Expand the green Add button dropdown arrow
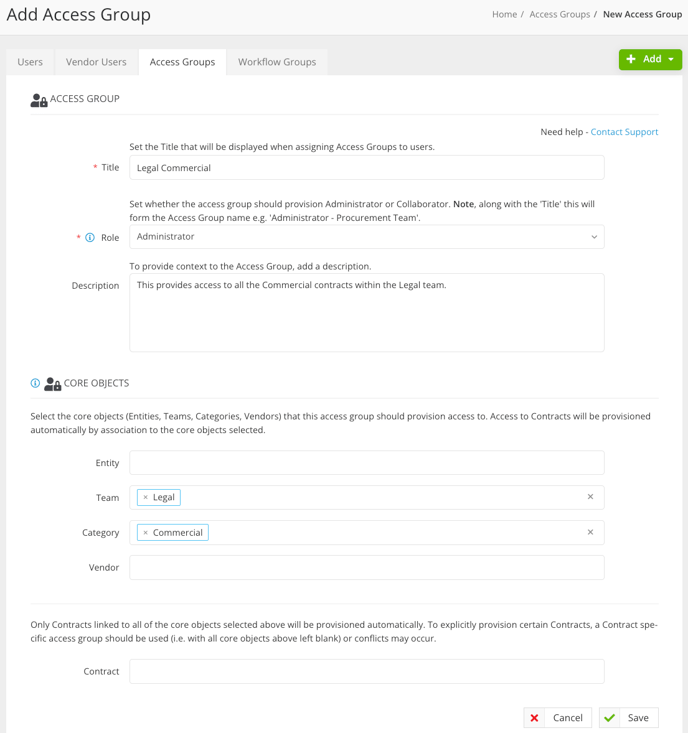The width and height of the screenshot is (688, 733). tap(671, 59)
